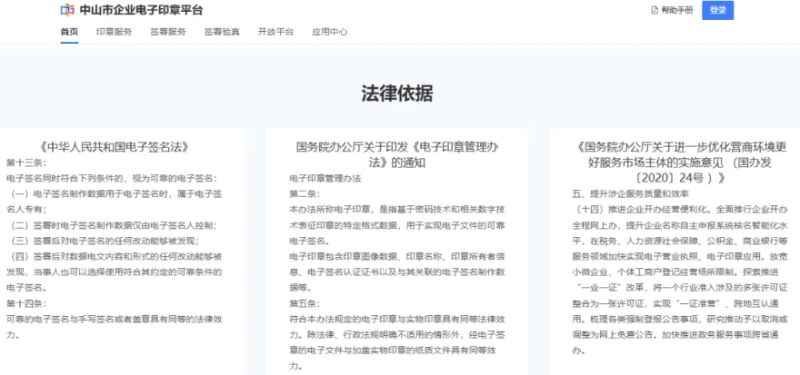
Task: Click clause （一）电子签名制作数据用于电子签名时
Action: [114, 201]
